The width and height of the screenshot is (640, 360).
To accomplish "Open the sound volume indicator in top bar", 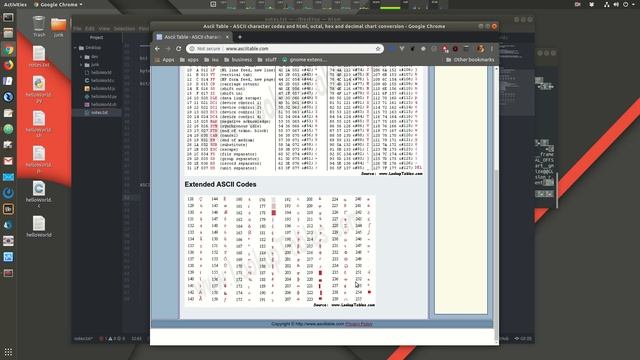I will click(616, 4).
